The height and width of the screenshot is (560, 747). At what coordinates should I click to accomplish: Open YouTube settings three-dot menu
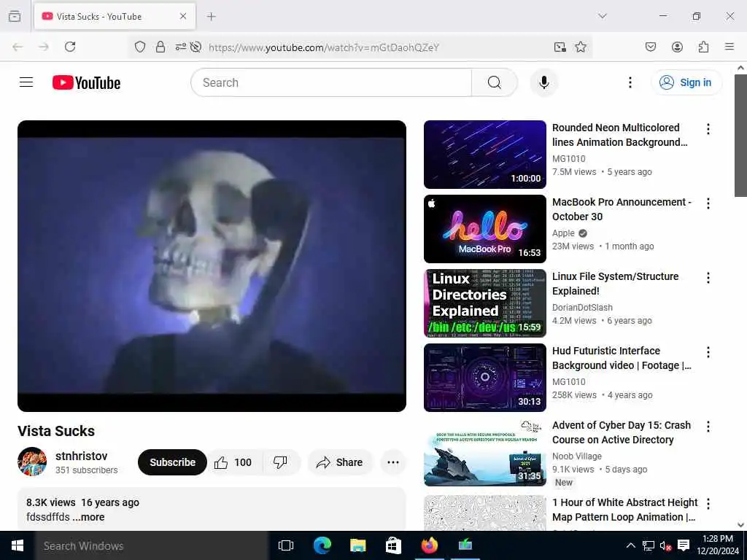pos(630,82)
